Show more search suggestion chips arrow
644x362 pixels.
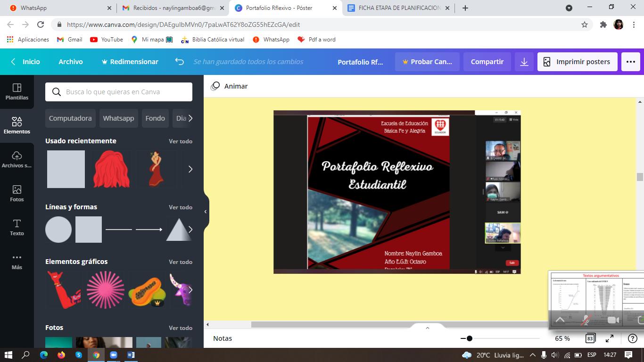pos(190,118)
